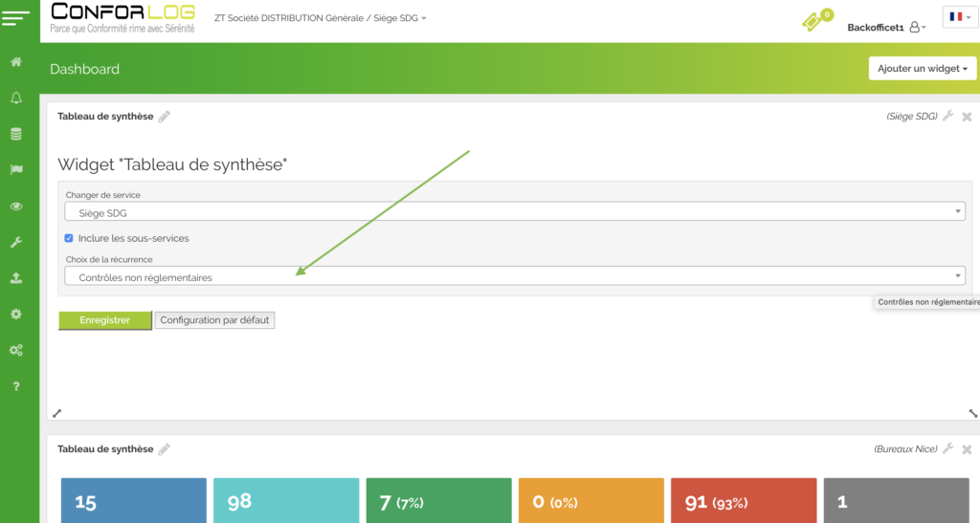Click the notifications bell icon

pyautogui.click(x=16, y=98)
